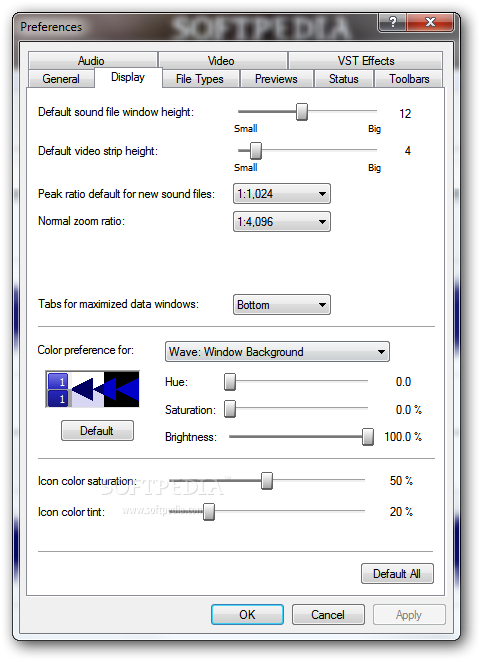The image size is (481, 661).
Task: Click the Icon color tint value 20 %
Action: pos(401,512)
